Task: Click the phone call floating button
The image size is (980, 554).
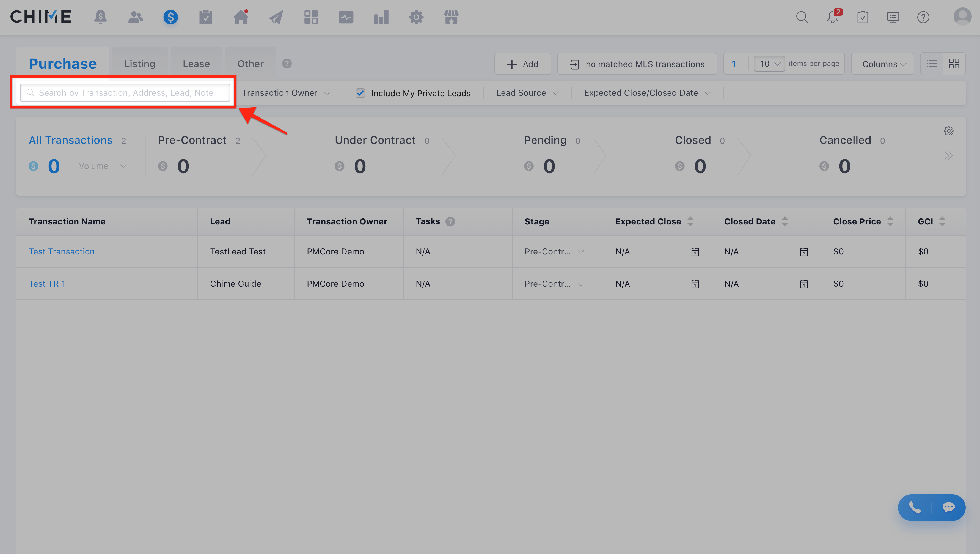Action: pos(915,507)
